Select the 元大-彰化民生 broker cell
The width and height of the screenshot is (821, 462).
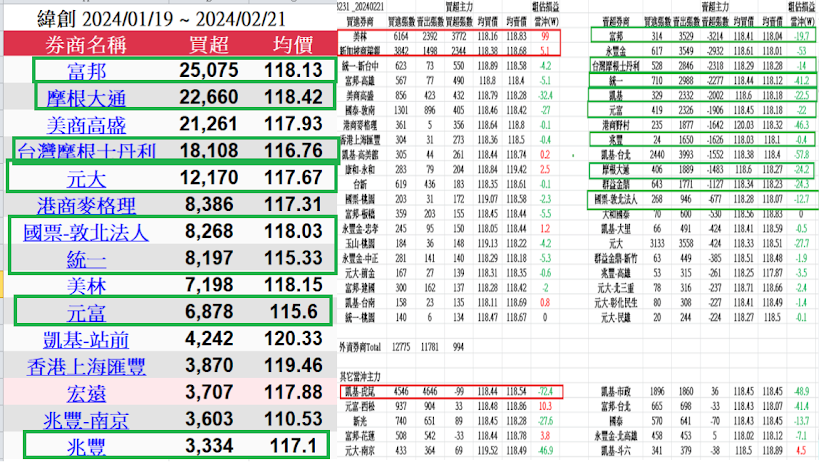[x=616, y=303]
